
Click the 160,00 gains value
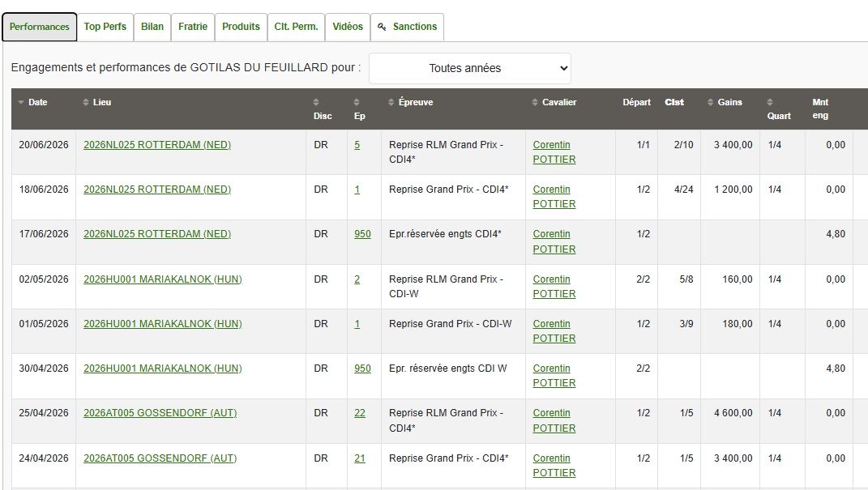click(x=738, y=279)
